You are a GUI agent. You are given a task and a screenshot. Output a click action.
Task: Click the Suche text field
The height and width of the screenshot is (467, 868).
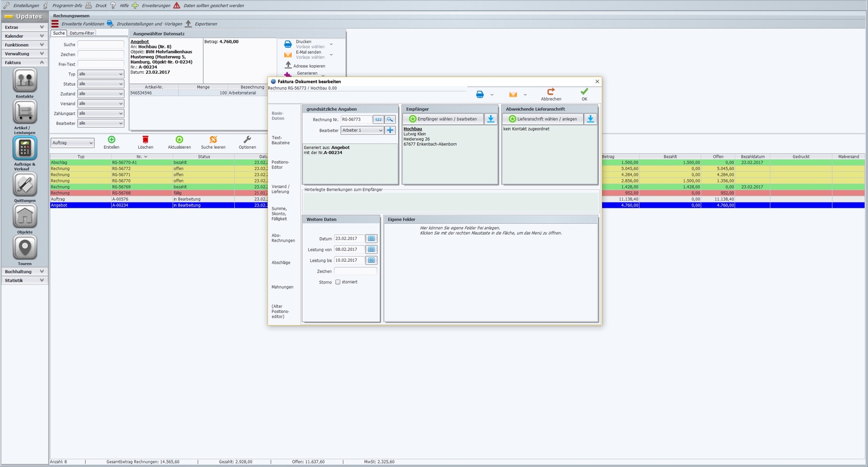pyautogui.click(x=101, y=45)
